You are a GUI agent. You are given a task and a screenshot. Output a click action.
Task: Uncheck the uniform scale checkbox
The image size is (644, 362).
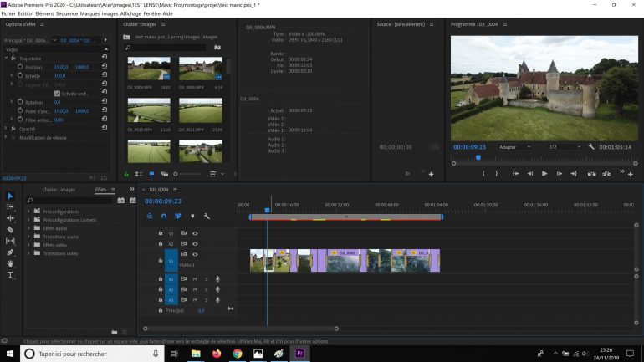tap(57, 94)
